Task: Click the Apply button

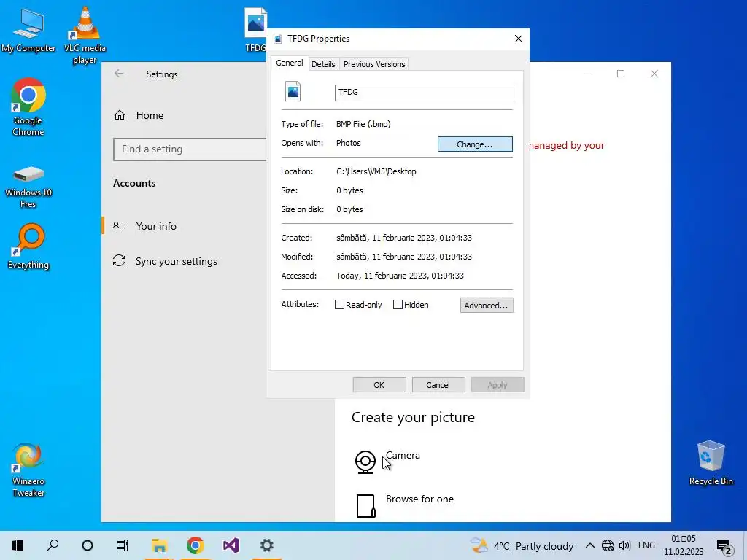Action: (x=498, y=385)
